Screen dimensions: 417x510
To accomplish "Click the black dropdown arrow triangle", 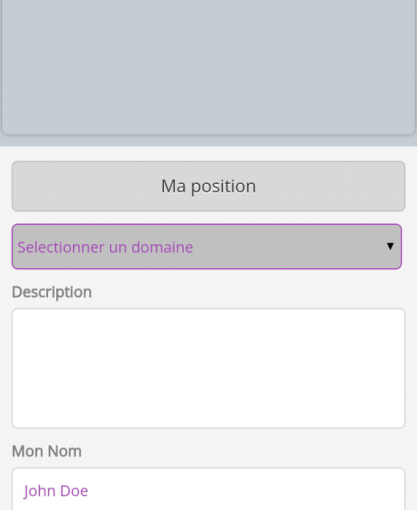I will pyautogui.click(x=390, y=246).
